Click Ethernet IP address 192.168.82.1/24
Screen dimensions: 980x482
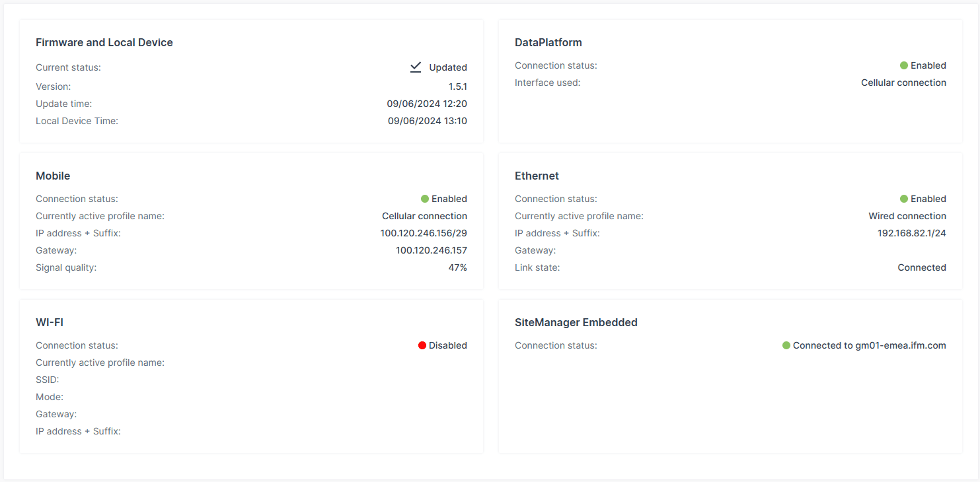pyautogui.click(x=911, y=233)
